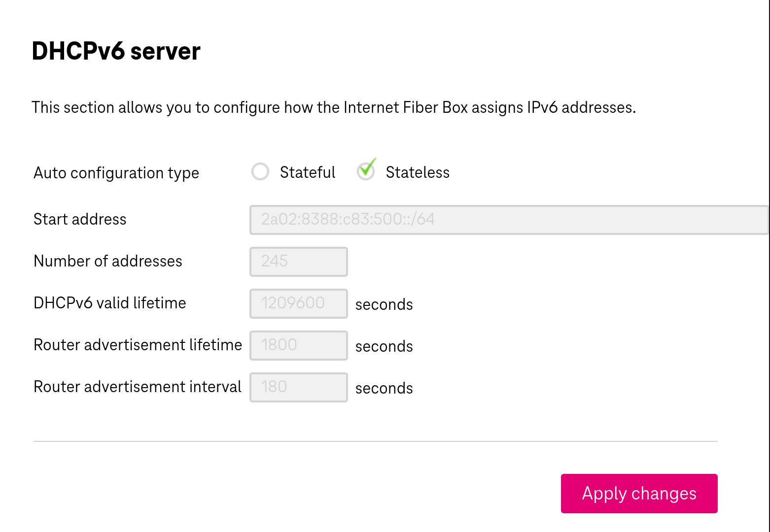Click the "Router advertisement interval" label

point(138,387)
